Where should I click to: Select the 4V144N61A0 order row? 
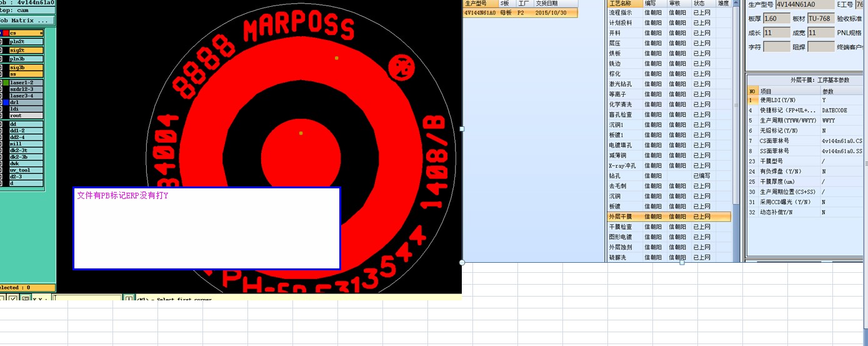point(520,13)
